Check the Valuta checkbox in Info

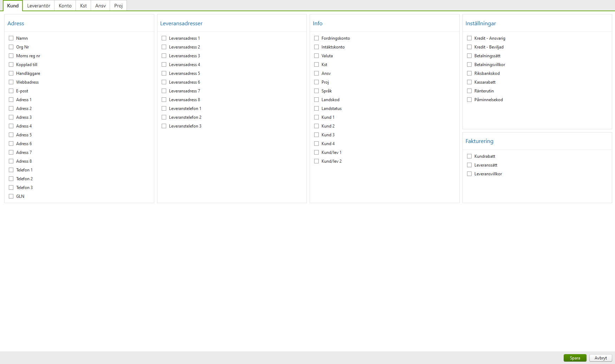316,56
